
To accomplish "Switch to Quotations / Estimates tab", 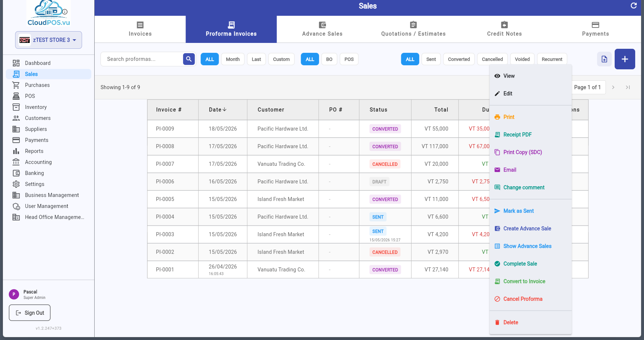I will pos(413,29).
